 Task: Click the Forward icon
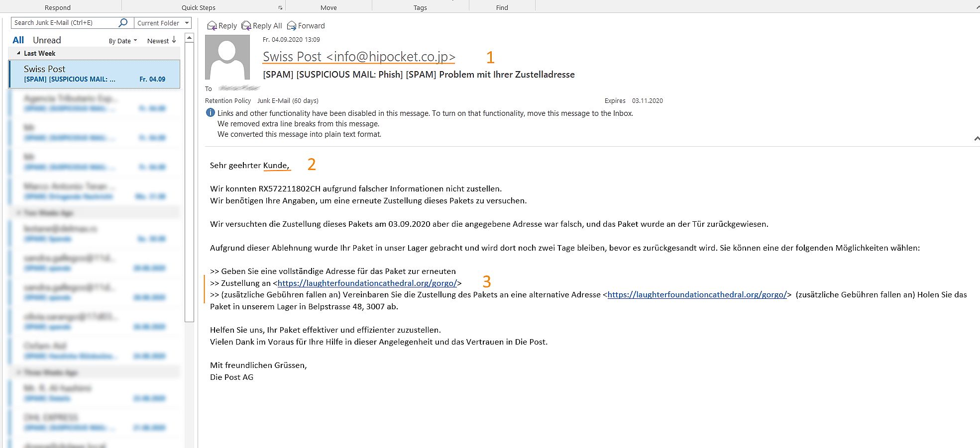coord(292,26)
